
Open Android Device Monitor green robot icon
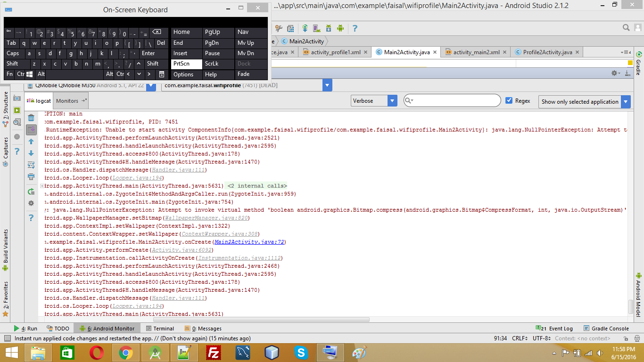click(x=340, y=28)
